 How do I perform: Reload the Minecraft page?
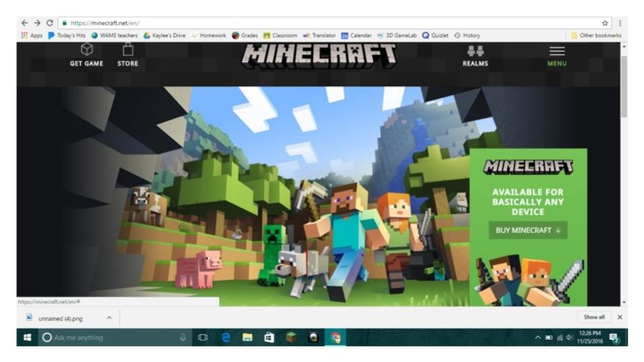(50, 23)
